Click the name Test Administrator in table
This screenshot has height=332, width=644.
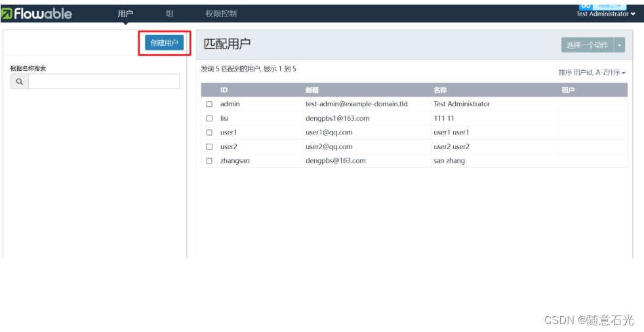[462, 104]
